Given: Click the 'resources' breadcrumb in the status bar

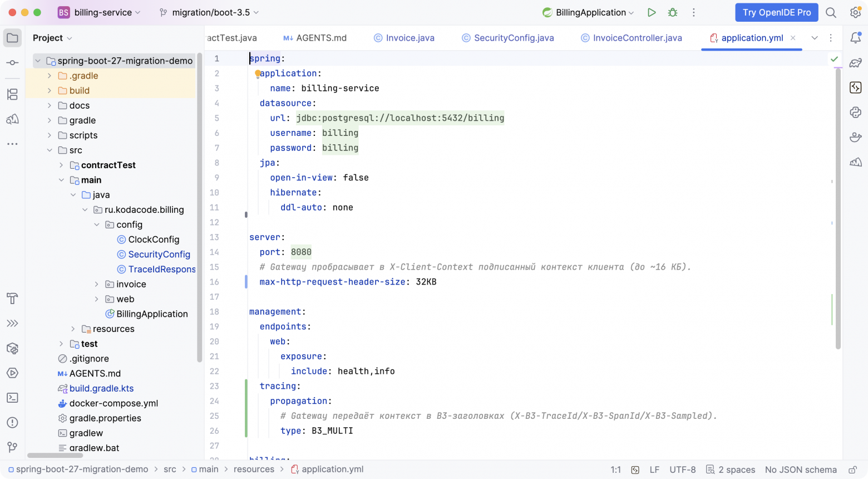Looking at the screenshot, I should coord(254,470).
